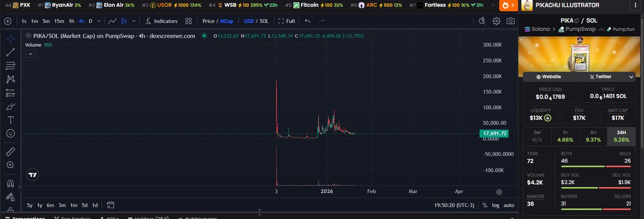Select the 1m timeframe in top toolbar
The height and width of the screenshot is (219, 644).
(34, 21)
